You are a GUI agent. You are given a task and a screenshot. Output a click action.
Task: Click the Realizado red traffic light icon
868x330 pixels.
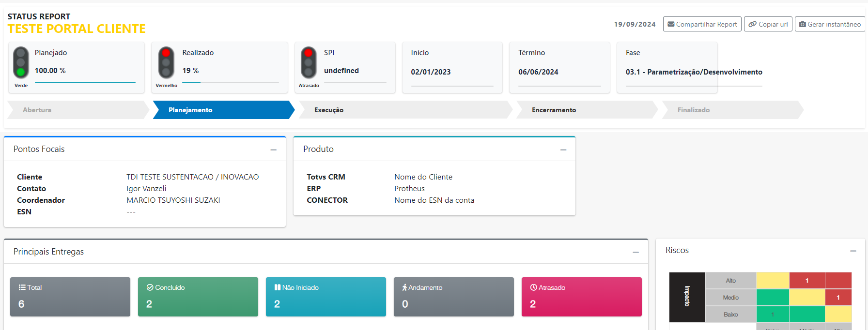click(166, 62)
